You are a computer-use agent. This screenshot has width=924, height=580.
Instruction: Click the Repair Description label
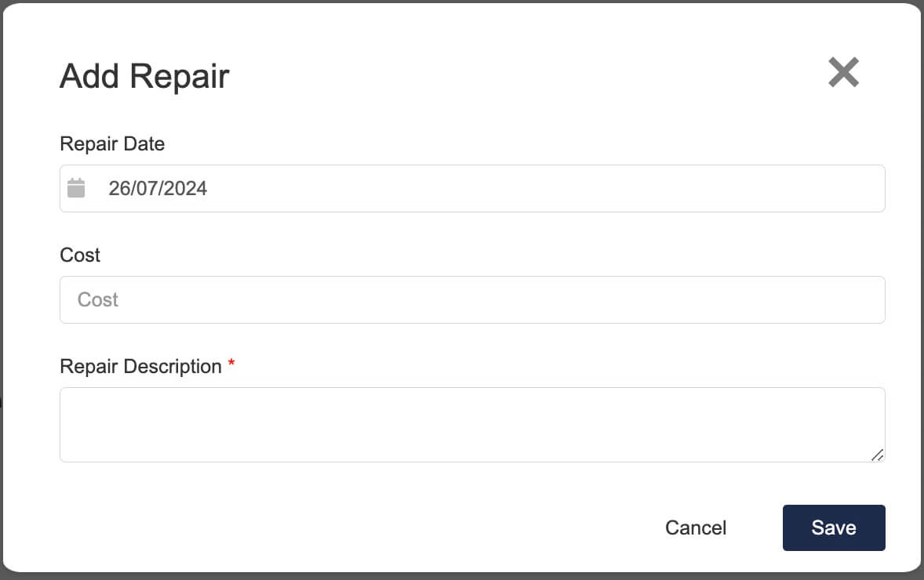[141, 366]
